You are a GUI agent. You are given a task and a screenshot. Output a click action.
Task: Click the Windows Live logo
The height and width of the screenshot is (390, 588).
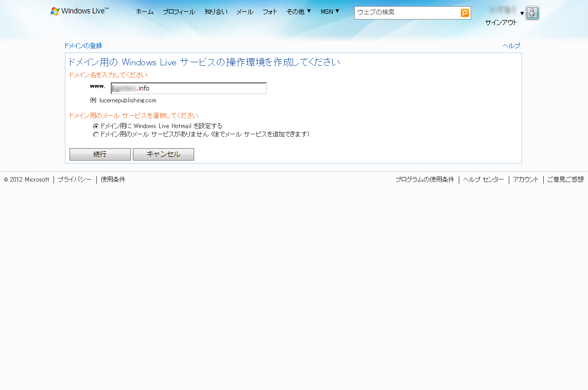(79, 11)
